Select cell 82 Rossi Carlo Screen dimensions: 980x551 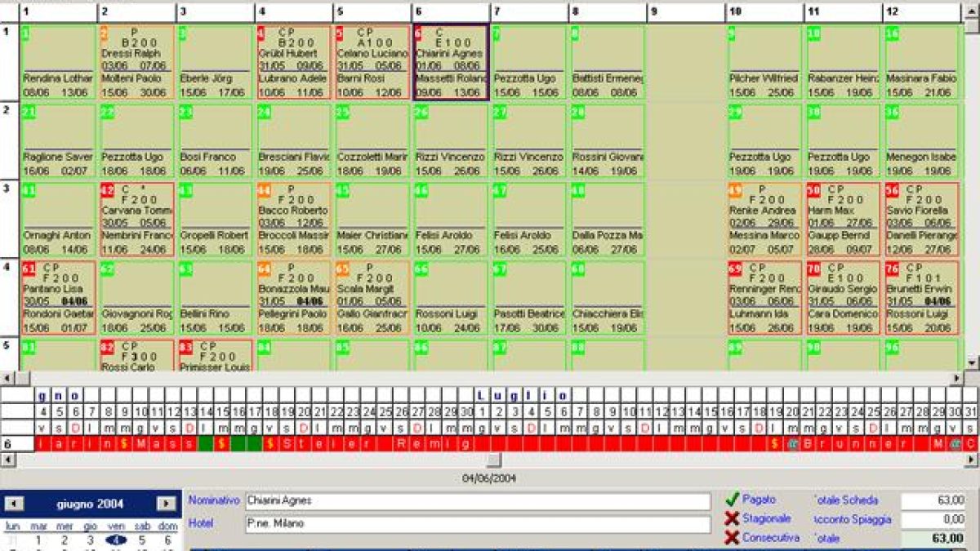pos(136,355)
